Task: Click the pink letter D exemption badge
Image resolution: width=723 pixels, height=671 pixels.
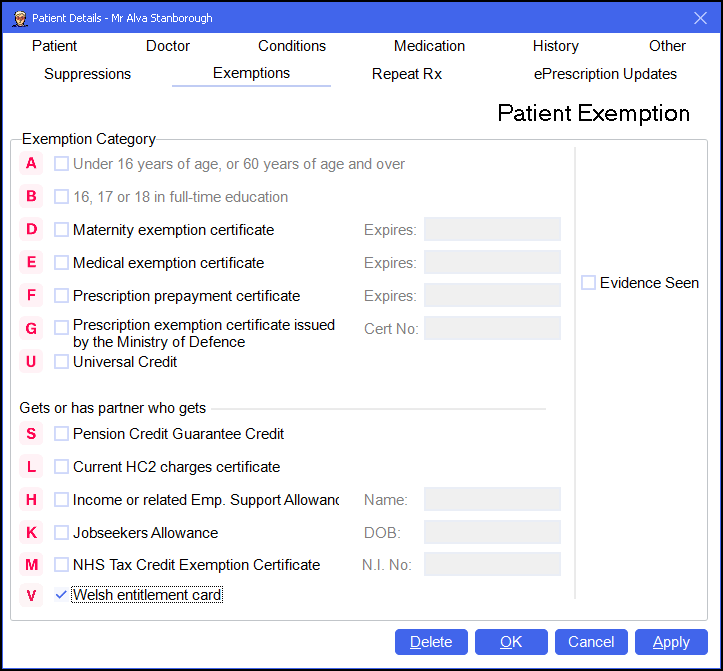Action: coord(32,230)
